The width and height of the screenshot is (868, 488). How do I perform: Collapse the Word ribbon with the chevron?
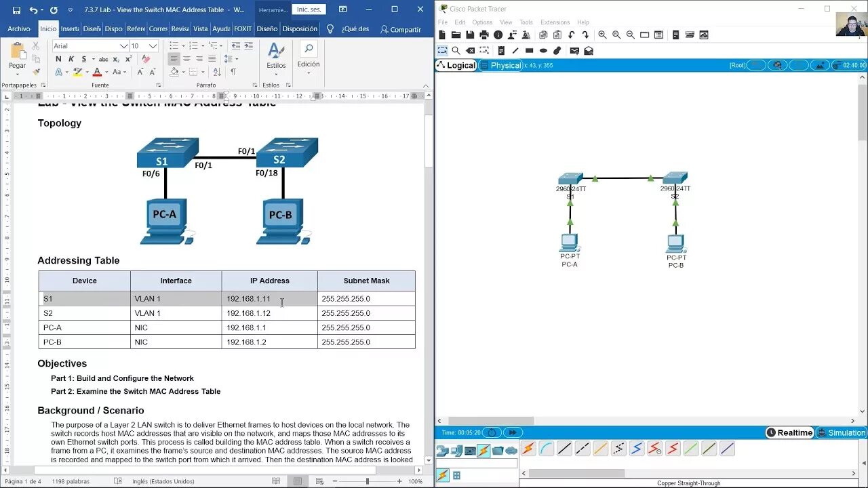(x=425, y=85)
